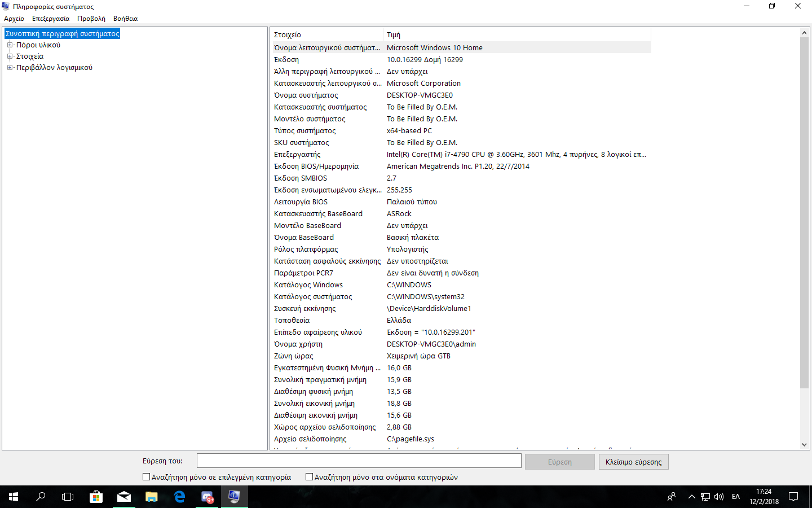
Task: Open taskbar search magnifier
Action: click(x=41, y=497)
